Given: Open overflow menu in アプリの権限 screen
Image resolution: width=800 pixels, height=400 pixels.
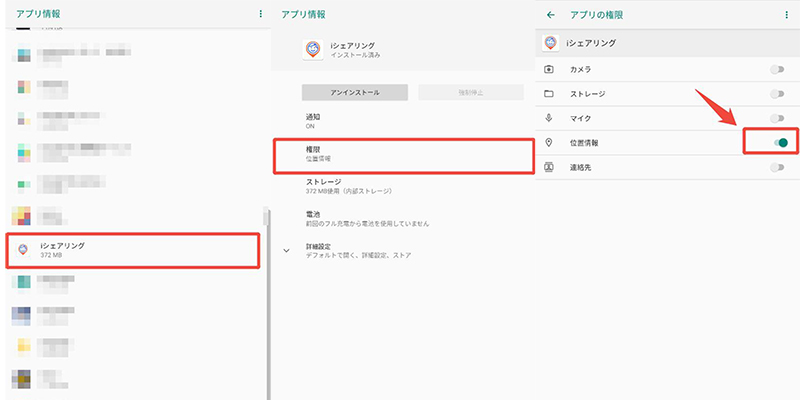Looking at the screenshot, I should pyautogui.click(x=786, y=15).
